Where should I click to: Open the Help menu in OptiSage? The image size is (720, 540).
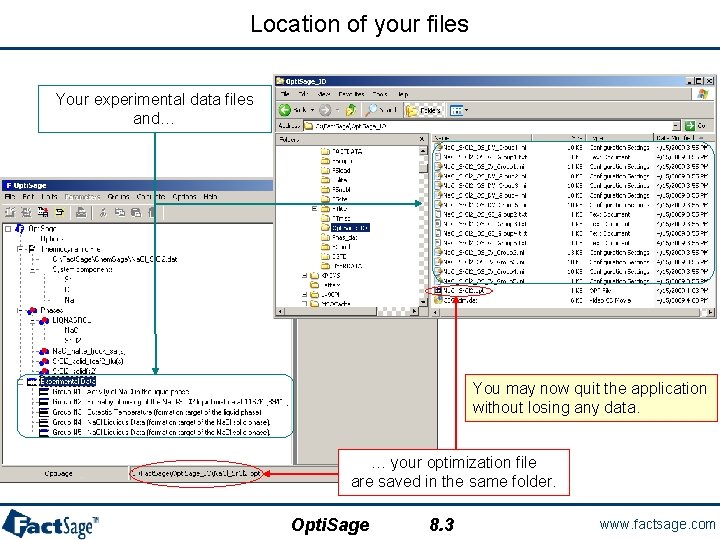[210, 197]
